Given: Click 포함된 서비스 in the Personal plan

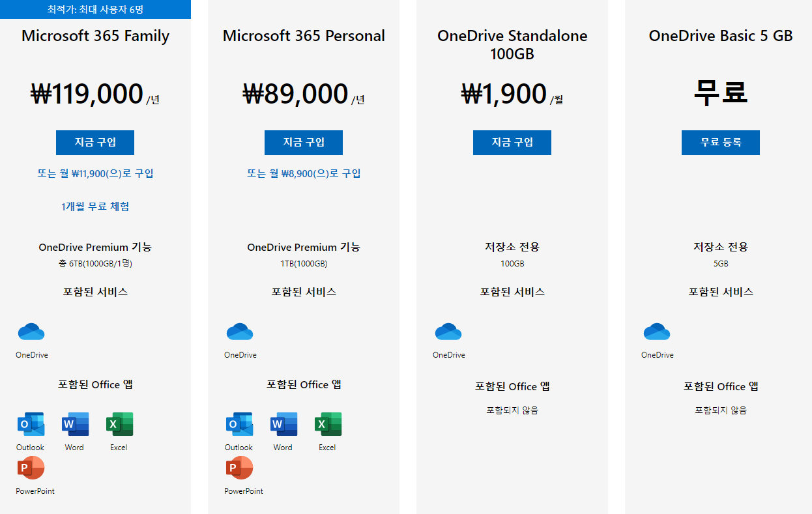Looking at the screenshot, I should coord(304,292).
